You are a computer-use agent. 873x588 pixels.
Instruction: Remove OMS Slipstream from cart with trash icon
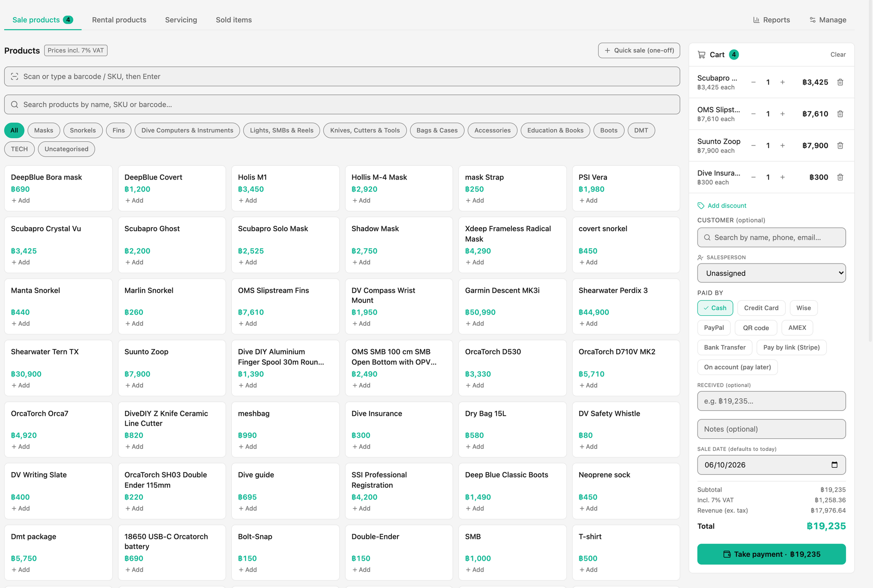pos(840,114)
